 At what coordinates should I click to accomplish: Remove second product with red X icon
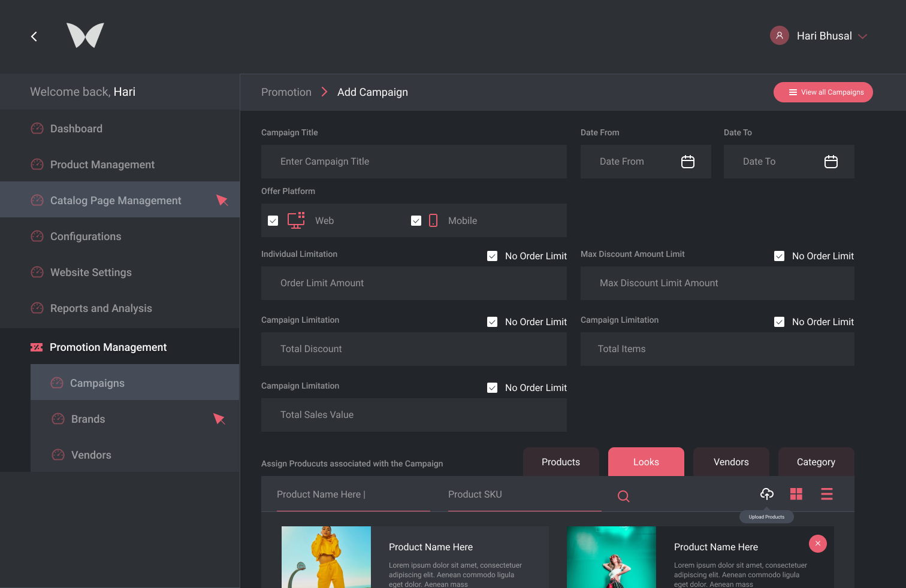coord(817,544)
